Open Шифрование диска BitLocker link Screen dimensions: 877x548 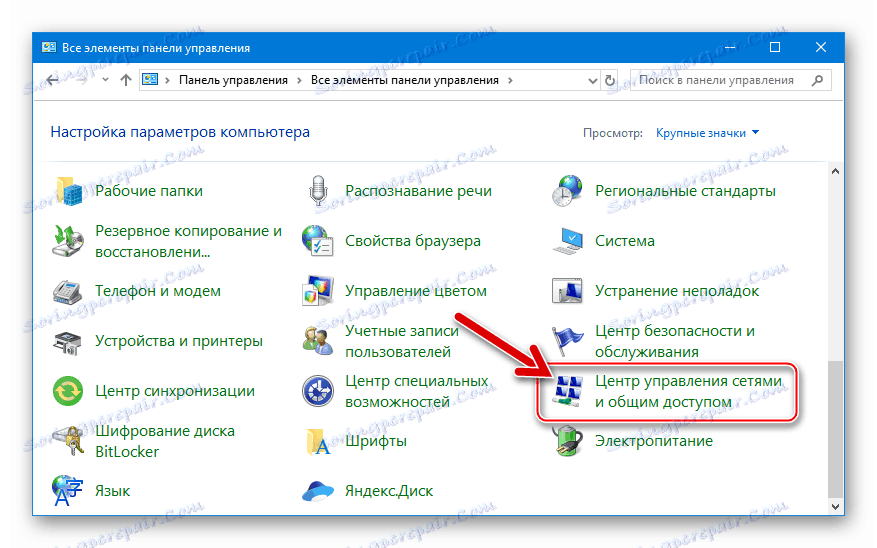click(x=164, y=441)
